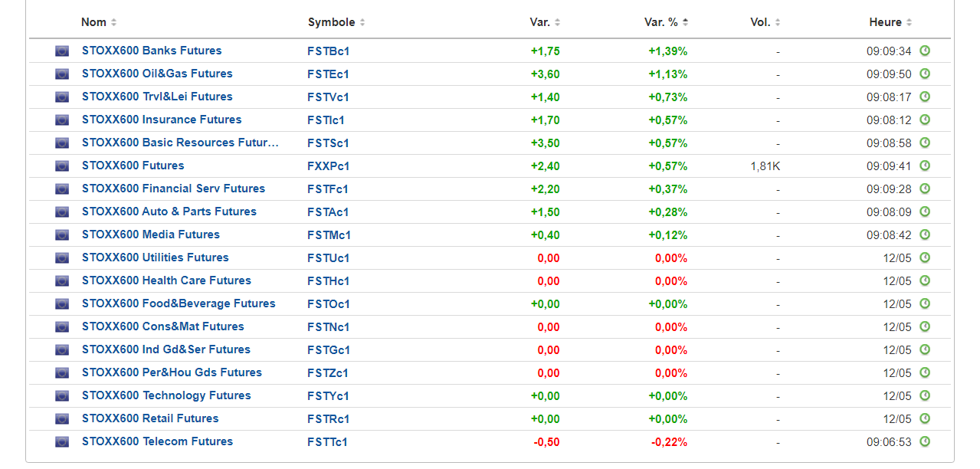Sort the table by the Symbole column
The image size is (980, 469).
tap(336, 22)
